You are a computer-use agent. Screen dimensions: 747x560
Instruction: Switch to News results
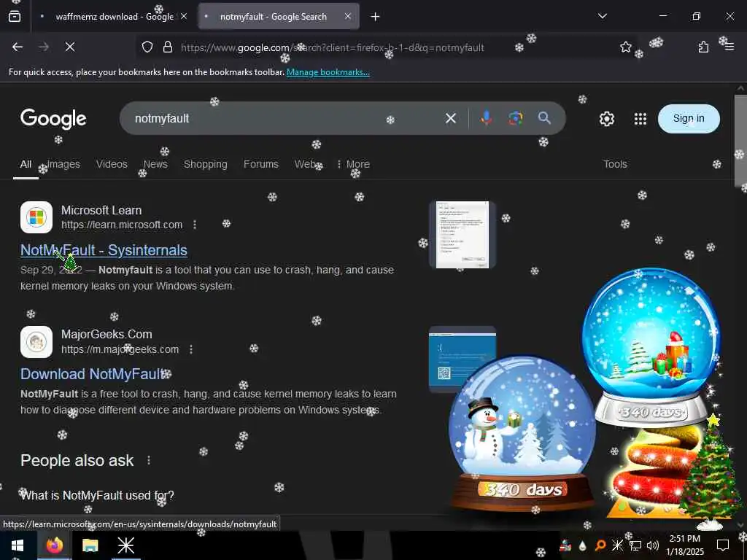(x=156, y=164)
